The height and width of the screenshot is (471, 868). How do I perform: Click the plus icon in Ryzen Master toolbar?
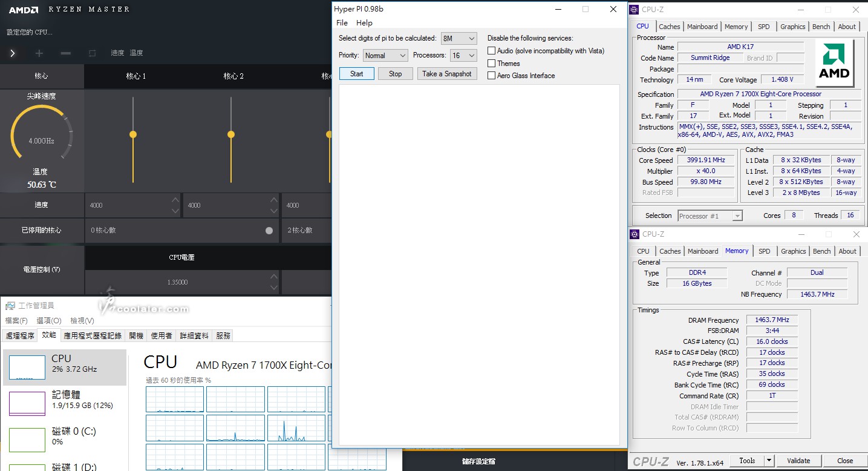pos(39,53)
